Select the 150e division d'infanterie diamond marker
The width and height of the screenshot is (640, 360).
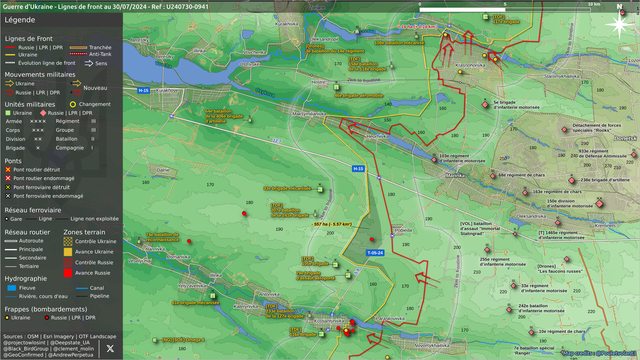click(599, 203)
